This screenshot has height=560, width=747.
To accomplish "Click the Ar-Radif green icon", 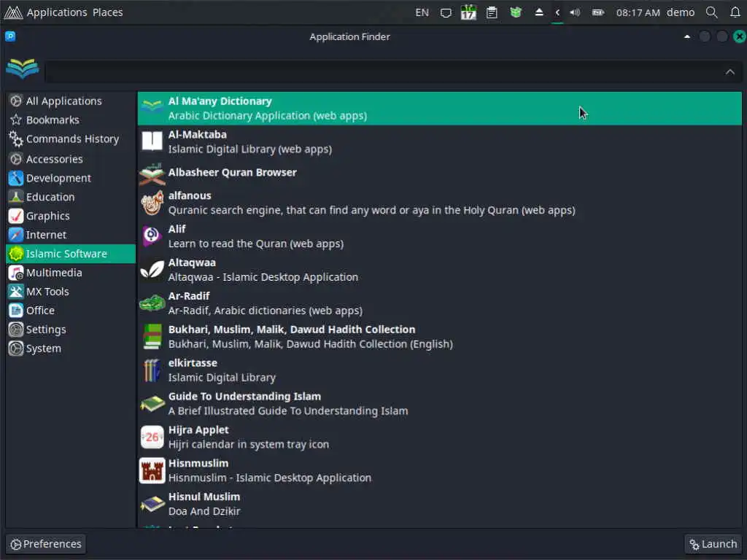I will [152, 303].
